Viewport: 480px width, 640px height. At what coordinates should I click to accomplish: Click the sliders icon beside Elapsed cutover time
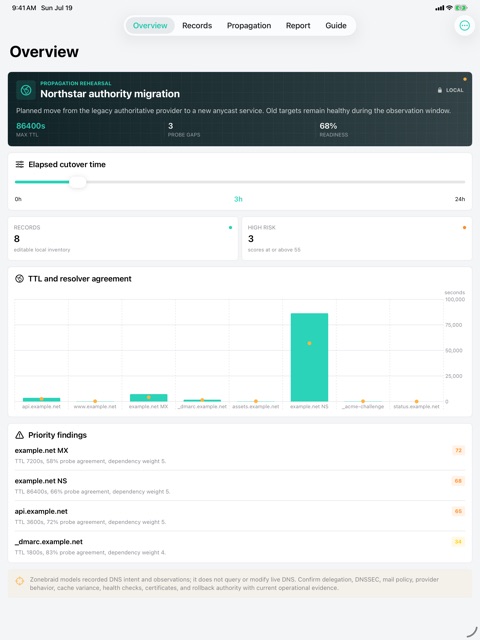(20, 164)
